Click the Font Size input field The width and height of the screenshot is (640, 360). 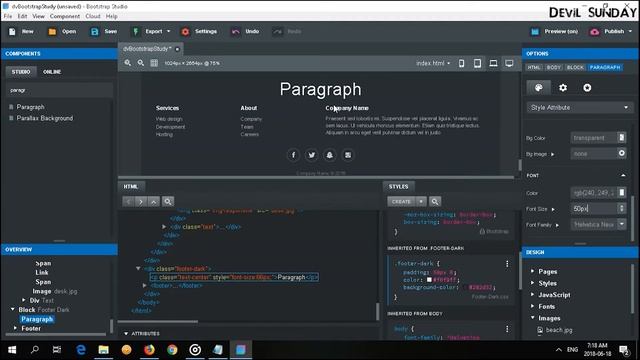[x=594, y=209]
